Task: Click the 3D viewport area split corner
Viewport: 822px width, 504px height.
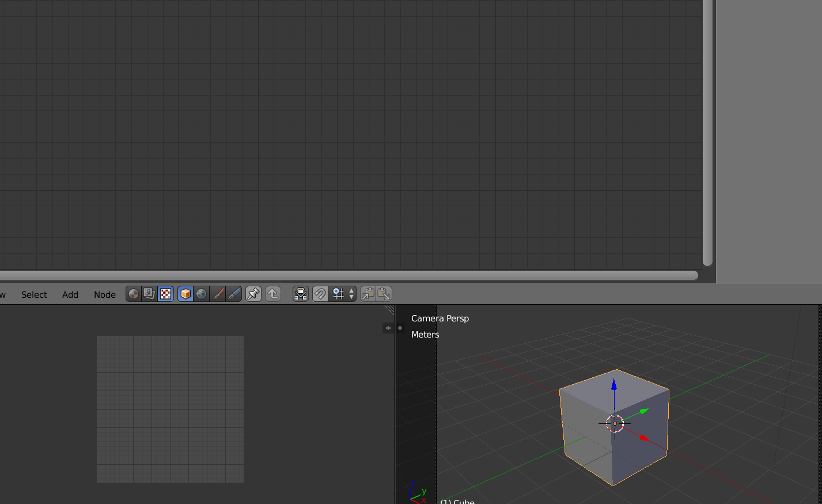Action: 390,309
